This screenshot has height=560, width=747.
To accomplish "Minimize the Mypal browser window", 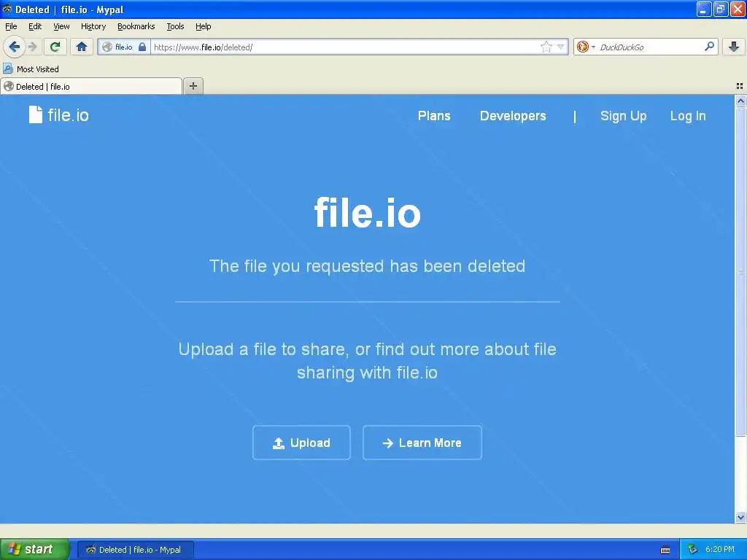I will (704, 9).
